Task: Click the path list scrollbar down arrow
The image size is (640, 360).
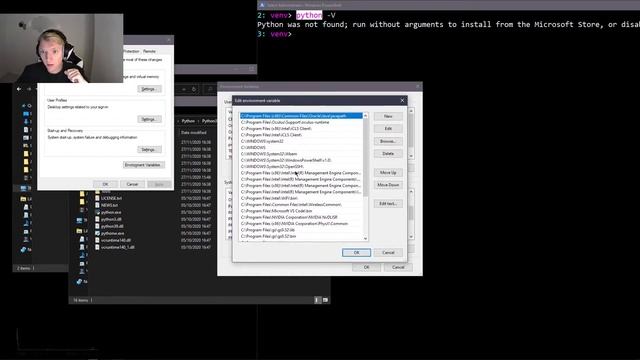Action: (x=365, y=238)
